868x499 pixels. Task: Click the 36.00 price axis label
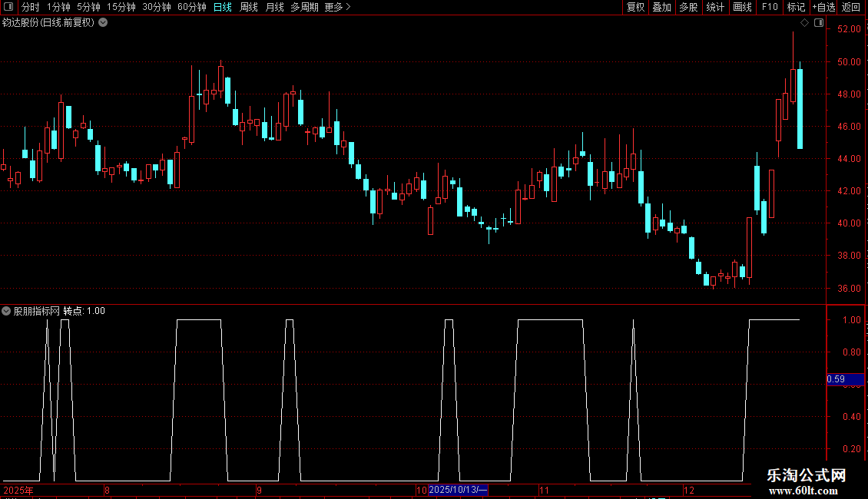tap(849, 288)
